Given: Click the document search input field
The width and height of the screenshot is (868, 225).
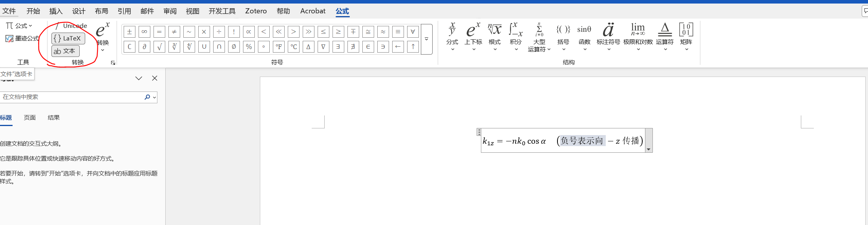Looking at the screenshot, I should [73, 97].
